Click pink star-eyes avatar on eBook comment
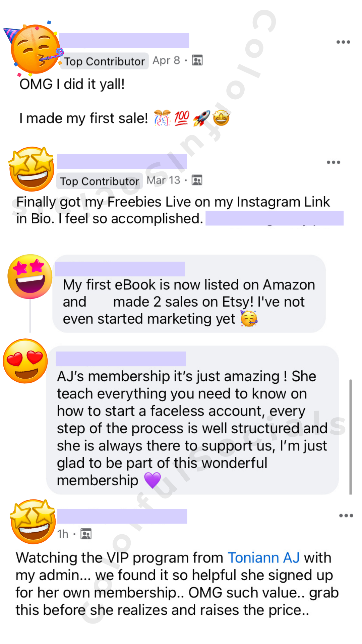362x644 pixels. 30,276
